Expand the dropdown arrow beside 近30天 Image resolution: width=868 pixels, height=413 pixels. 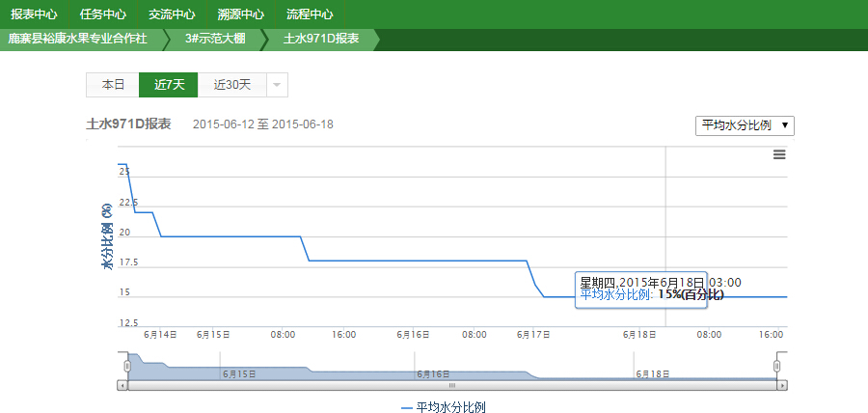[x=276, y=85]
